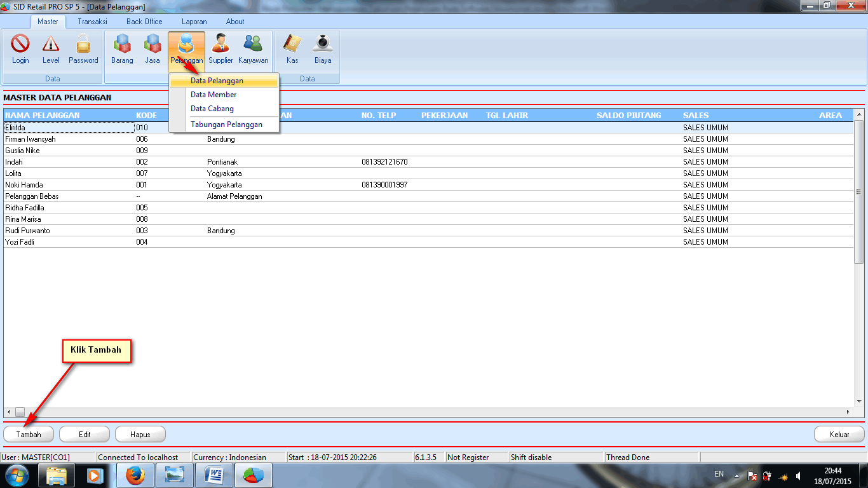Open the Jasa services icon

tap(153, 50)
